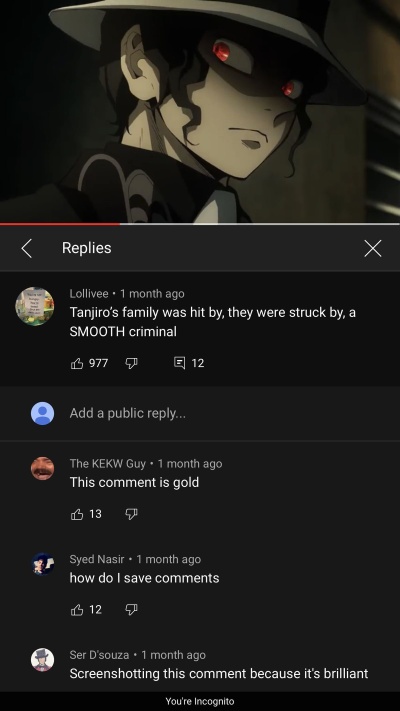The height and width of the screenshot is (711, 400).
Task: Open Ser D'souza's profile avatar
Action: (x=43, y=660)
